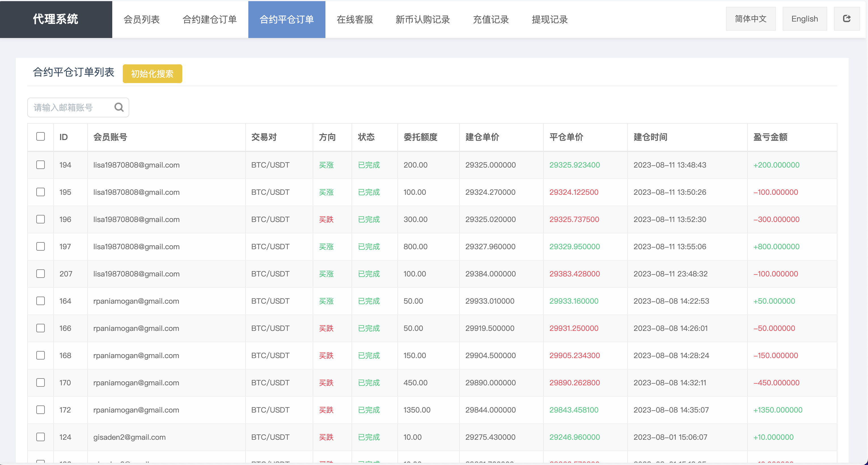868x465 pixels.
Task: Open the 新币认购记录 tab
Action: coord(423,20)
